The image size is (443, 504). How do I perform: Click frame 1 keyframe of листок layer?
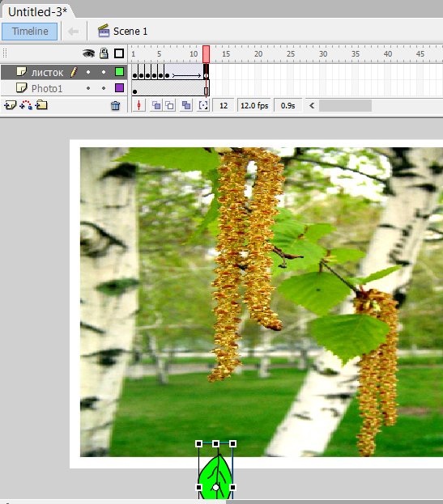(134, 75)
